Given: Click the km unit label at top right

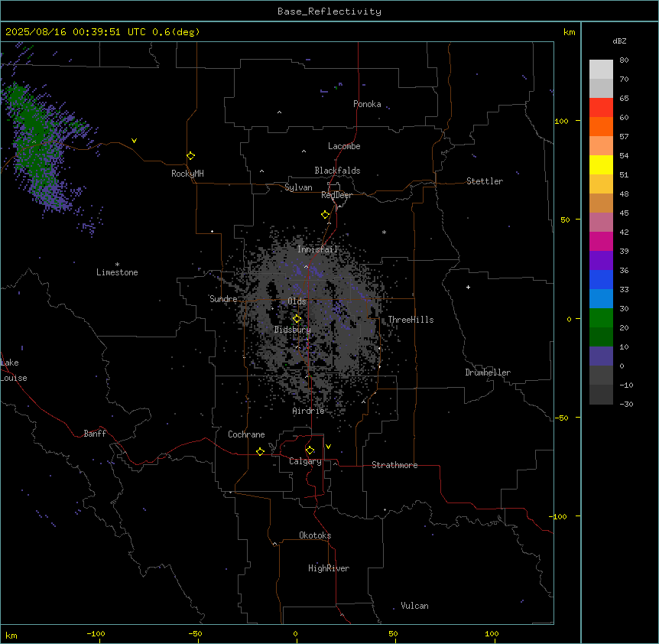Looking at the screenshot, I should tap(569, 32).
